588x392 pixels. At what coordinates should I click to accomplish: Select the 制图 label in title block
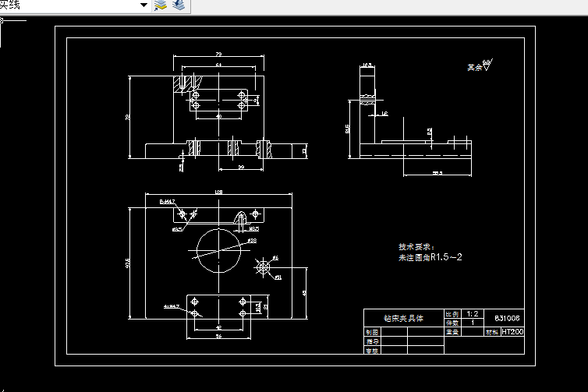[372, 332]
